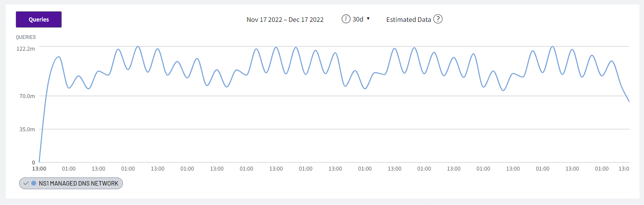
Task: Click the clock icon beside 30d
Action: [346, 19]
